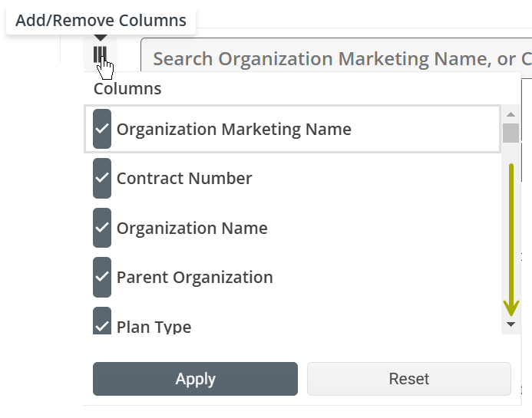The image size is (532, 418).
Task: Toggle the Organization Name checkbox
Action: [102, 228]
